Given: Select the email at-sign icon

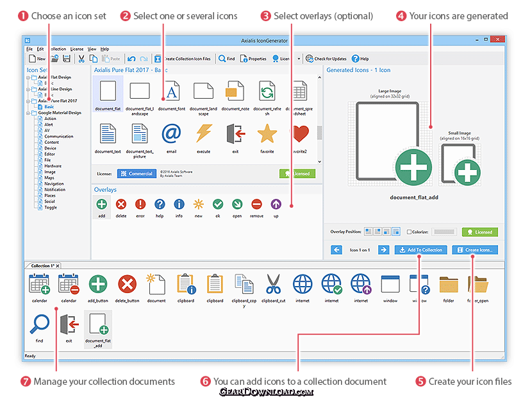Looking at the screenshot, I should pyautogui.click(x=171, y=139).
